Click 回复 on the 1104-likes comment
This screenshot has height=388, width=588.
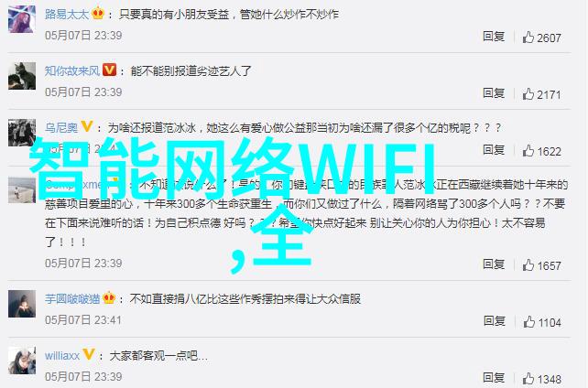[x=494, y=321]
